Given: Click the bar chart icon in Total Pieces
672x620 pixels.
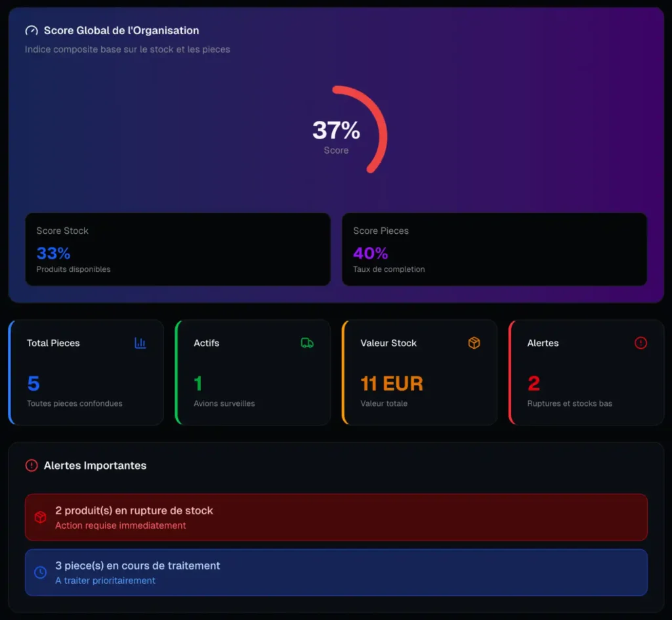Looking at the screenshot, I should (140, 343).
